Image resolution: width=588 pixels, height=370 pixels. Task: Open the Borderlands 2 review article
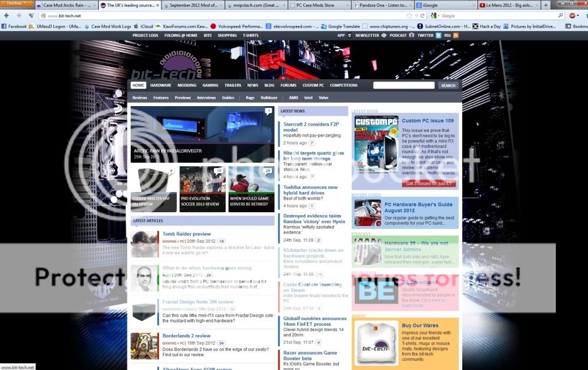point(186,336)
